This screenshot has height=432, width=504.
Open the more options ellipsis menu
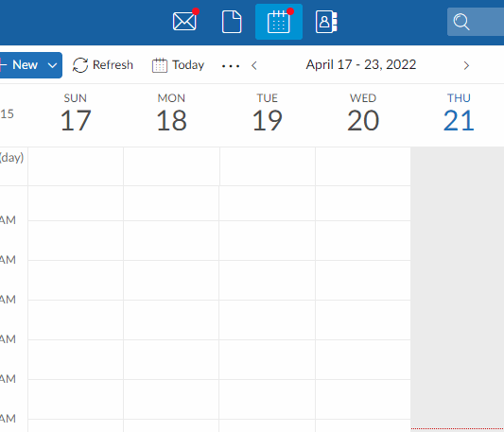coord(231,66)
